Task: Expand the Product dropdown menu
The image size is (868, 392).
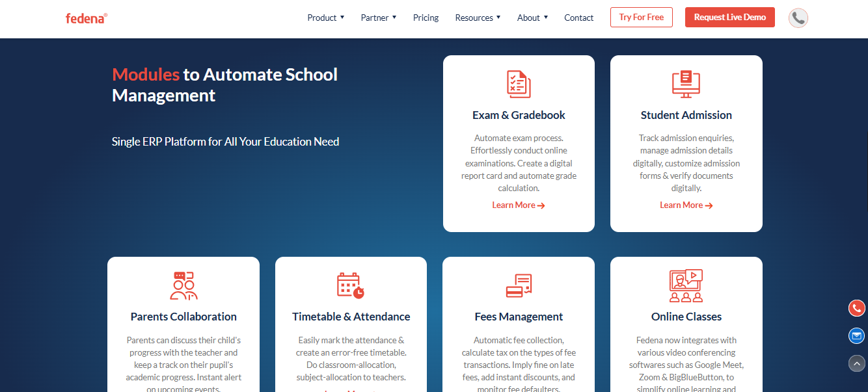Action: pos(326,18)
